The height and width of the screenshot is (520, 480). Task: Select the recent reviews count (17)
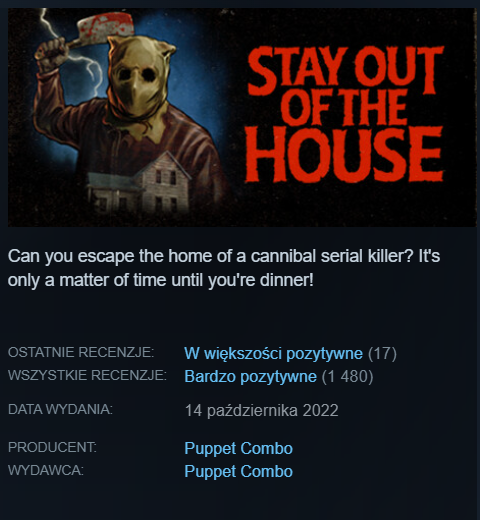[x=382, y=353]
